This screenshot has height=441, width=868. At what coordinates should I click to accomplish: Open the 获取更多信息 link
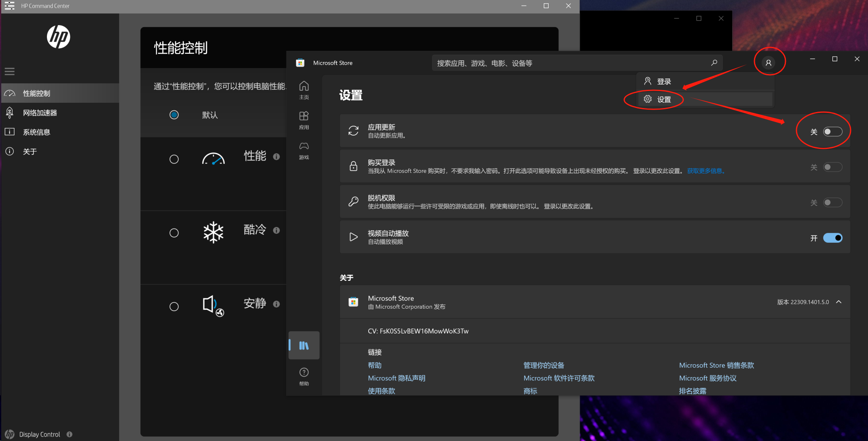(706, 170)
